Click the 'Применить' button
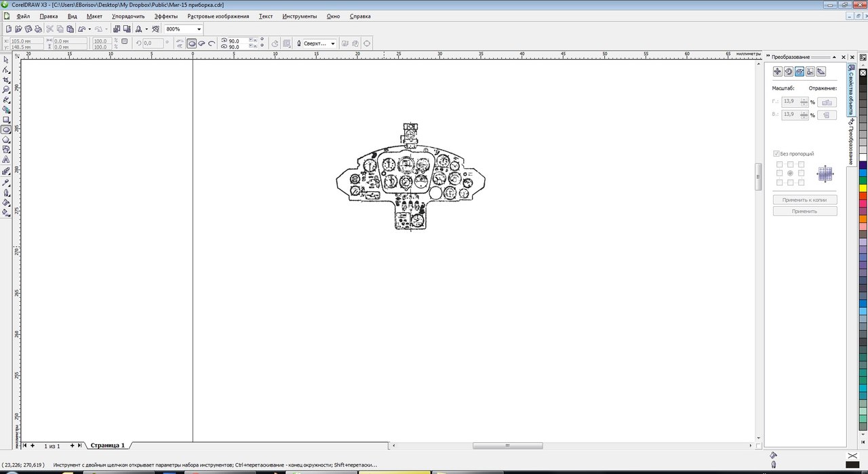868x474 pixels. click(x=805, y=211)
